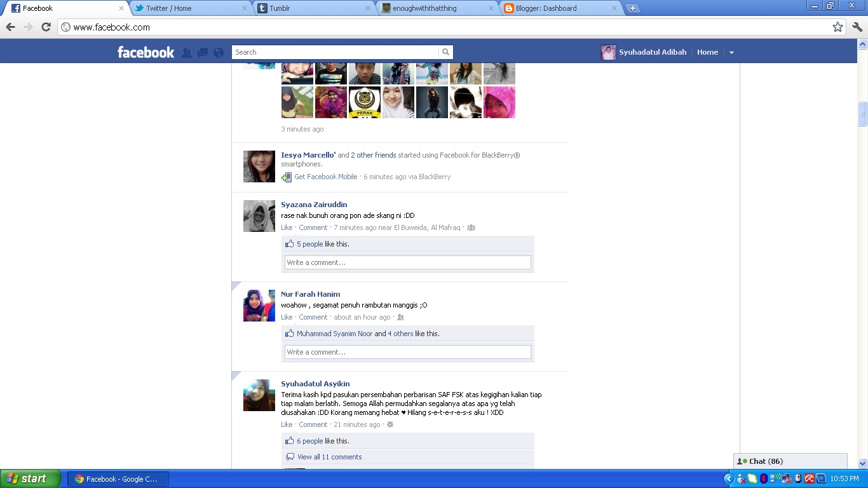Click the Chrome icon in the taskbar button
Image resolution: width=868 pixels, height=488 pixels.
(79, 479)
